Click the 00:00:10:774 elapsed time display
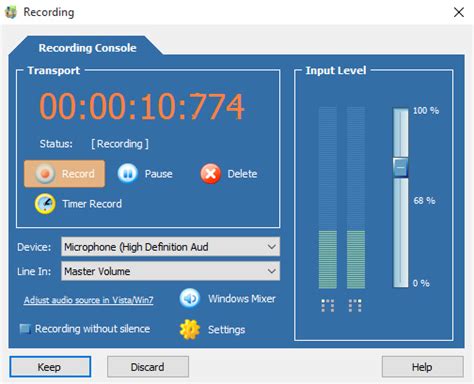474x384 pixels. pyautogui.click(x=142, y=106)
